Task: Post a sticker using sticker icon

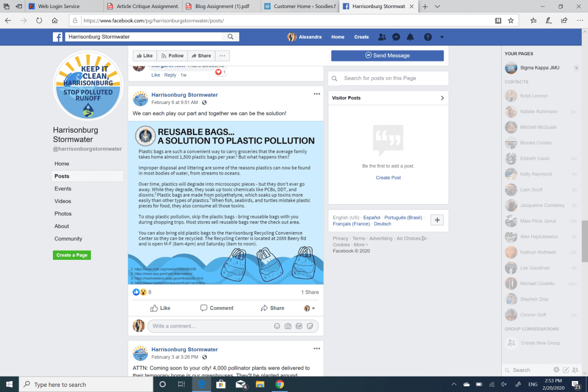Action: [x=310, y=326]
